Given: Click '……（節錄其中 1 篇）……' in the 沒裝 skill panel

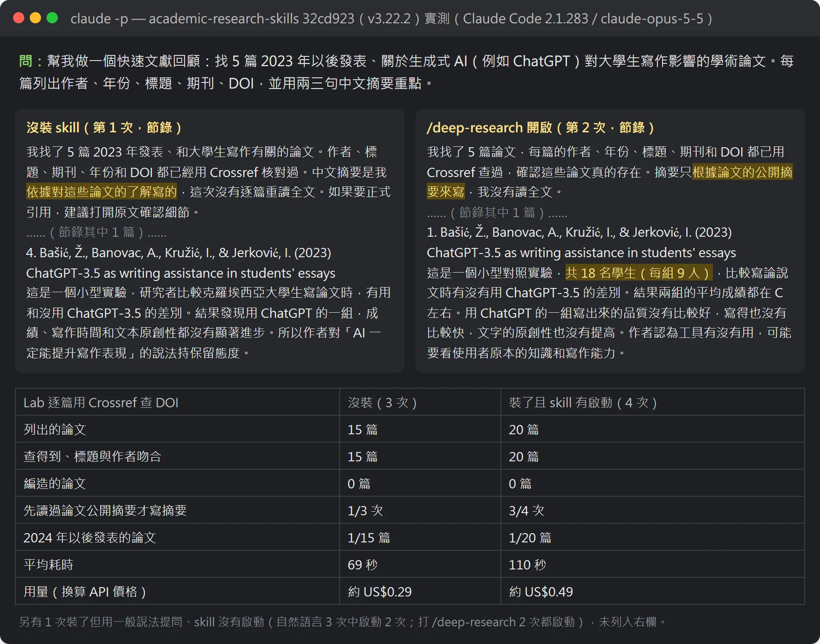Looking at the screenshot, I should point(96,232).
